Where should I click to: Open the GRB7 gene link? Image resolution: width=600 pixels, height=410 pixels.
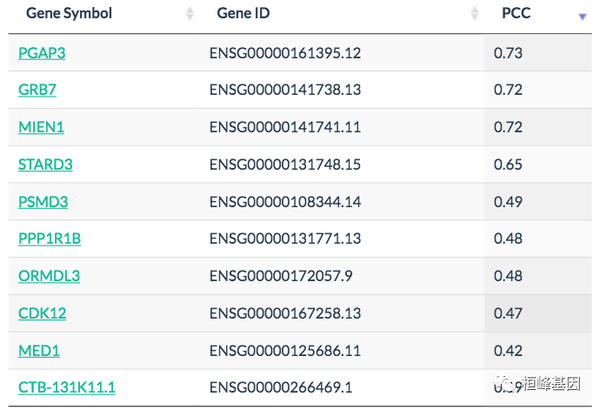37,89
